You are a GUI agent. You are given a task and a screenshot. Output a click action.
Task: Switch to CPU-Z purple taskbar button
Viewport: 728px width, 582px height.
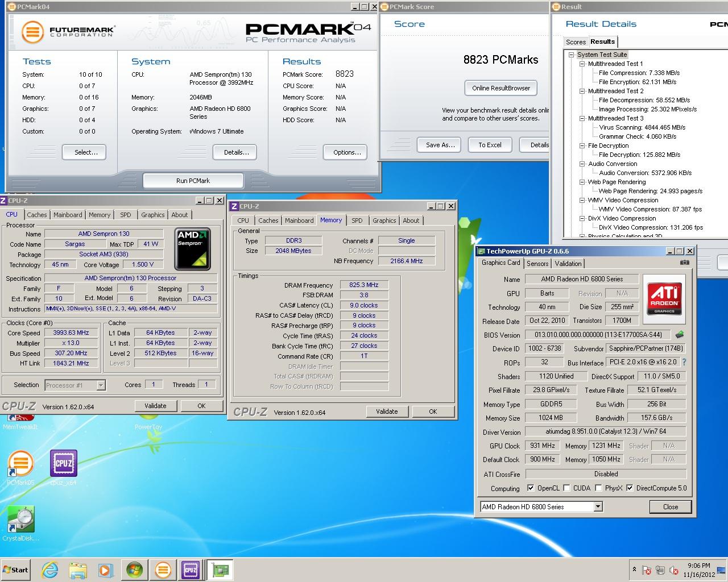point(190,570)
